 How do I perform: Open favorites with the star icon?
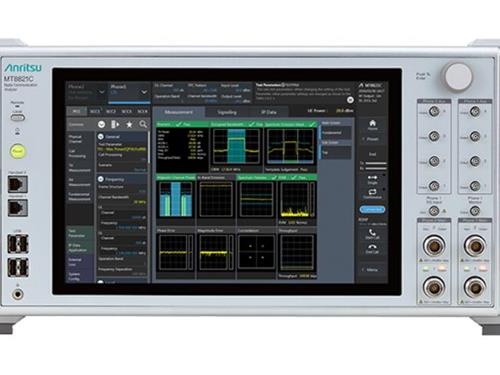click(129, 124)
